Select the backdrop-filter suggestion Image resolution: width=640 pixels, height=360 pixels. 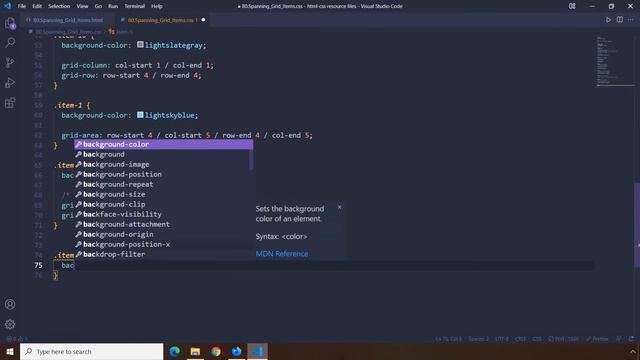pyautogui.click(x=163, y=254)
